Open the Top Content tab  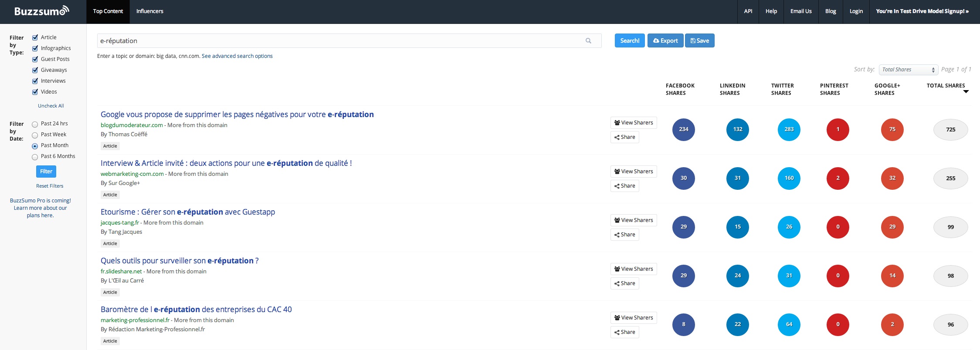(x=108, y=11)
